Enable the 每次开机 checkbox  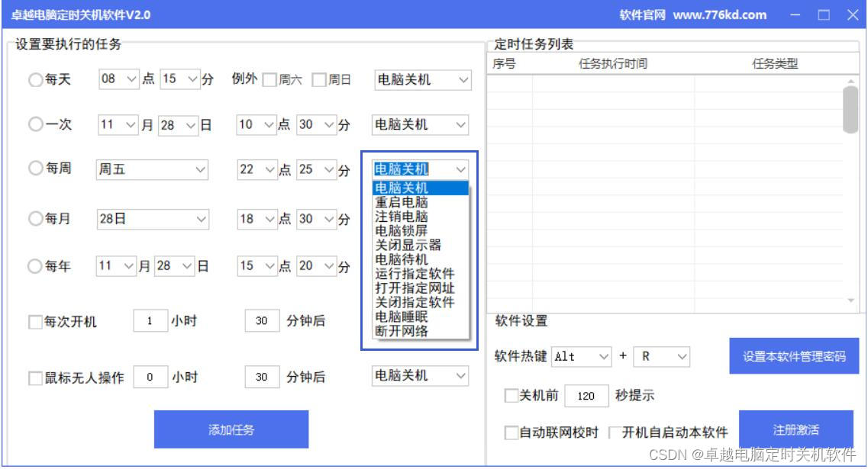(35, 322)
